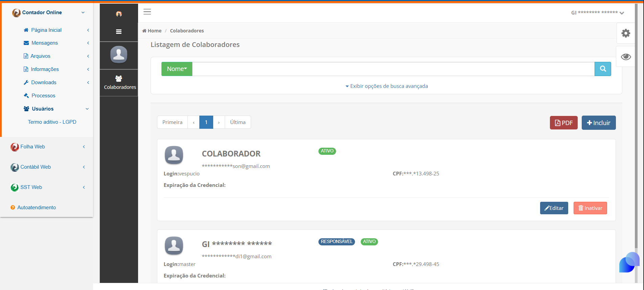Image resolution: width=644 pixels, height=290 pixels.
Task: Click the Arquivos document icon
Action: pyautogui.click(x=26, y=56)
